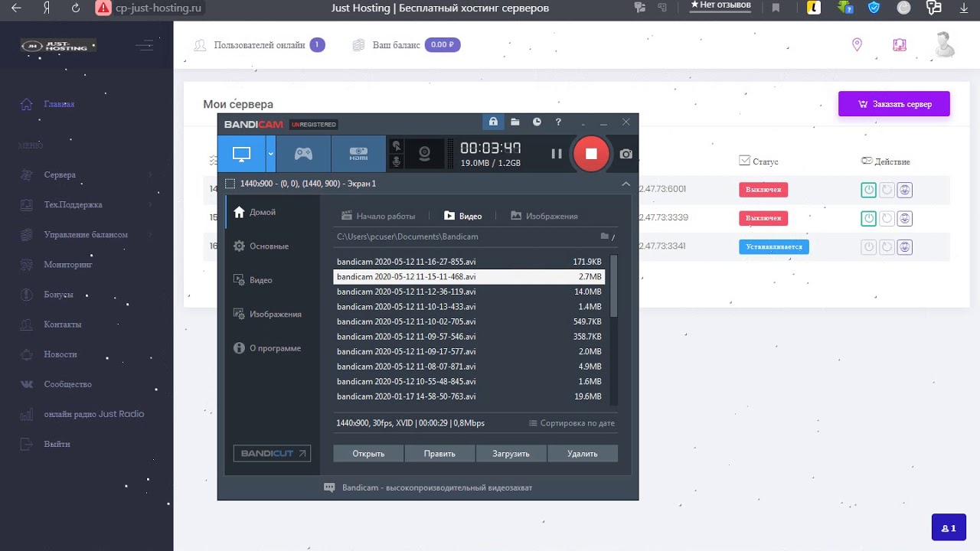Collapse the 1440x900 screen info bar
This screenshot has height=551, width=980.
click(626, 184)
